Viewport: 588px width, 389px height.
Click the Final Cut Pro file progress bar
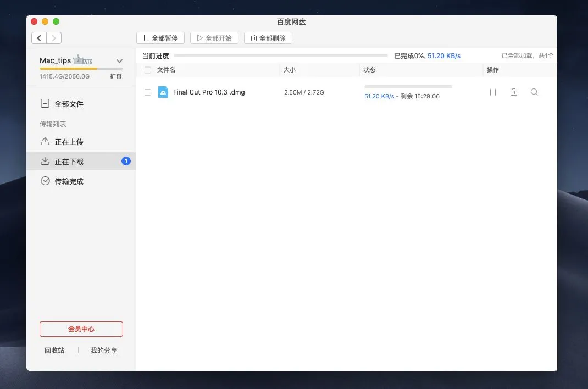point(408,87)
